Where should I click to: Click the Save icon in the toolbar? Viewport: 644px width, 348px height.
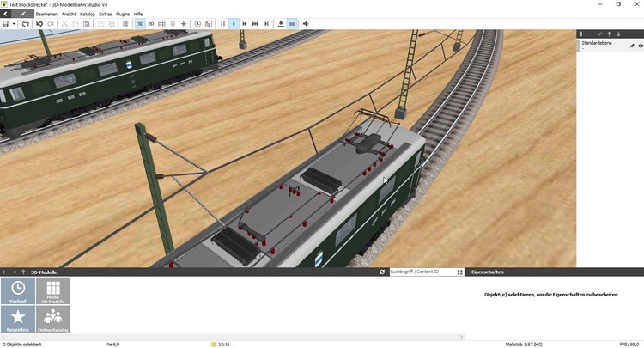click(5, 24)
